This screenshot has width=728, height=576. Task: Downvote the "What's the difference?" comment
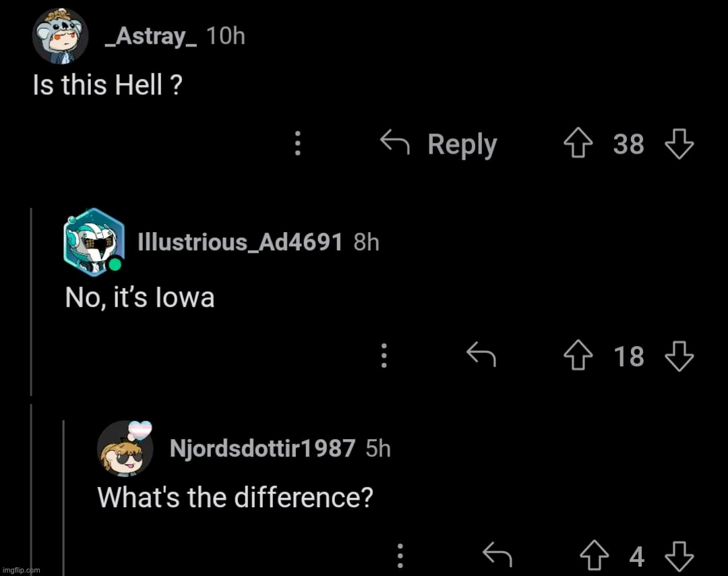(679, 556)
